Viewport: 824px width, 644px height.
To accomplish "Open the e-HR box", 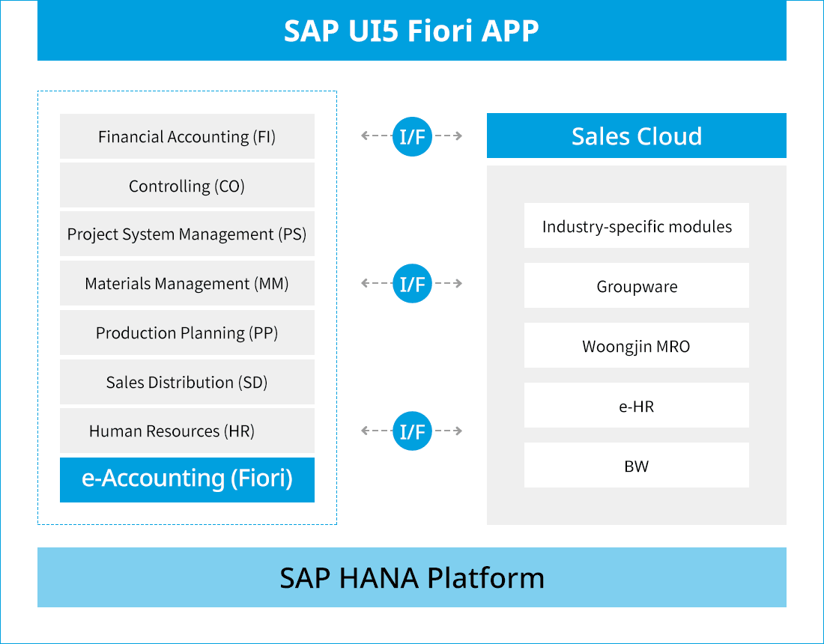I will [x=637, y=406].
